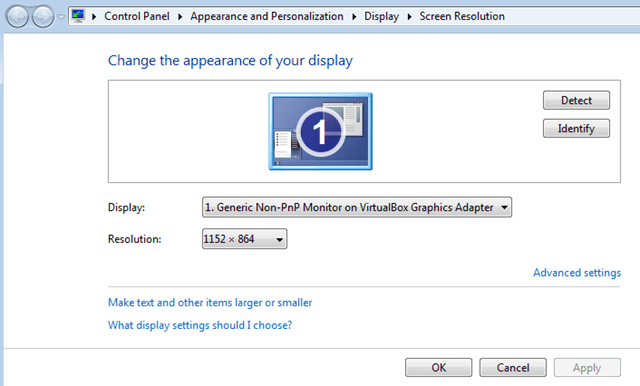Viewport: 640px width, 386px height.
Task: Open the recent pages dropdown arrow
Action: pos(61,17)
